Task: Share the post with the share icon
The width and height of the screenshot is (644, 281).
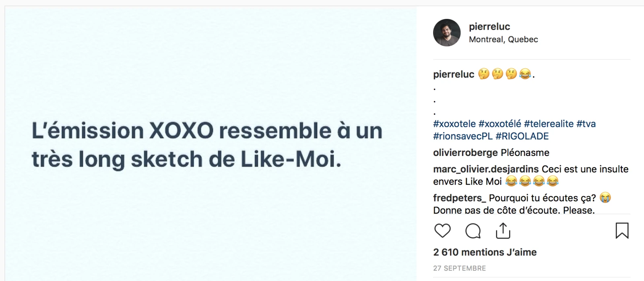Action: pyautogui.click(x=503, y=231)
